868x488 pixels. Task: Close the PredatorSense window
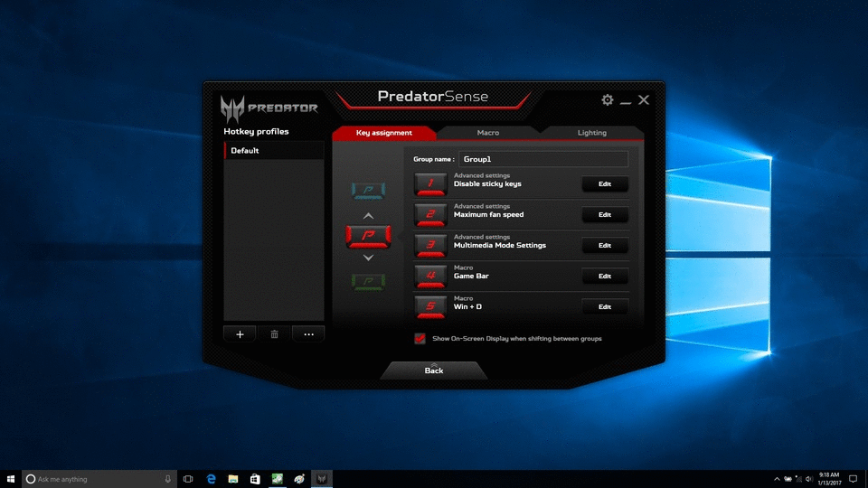(643, 99)
